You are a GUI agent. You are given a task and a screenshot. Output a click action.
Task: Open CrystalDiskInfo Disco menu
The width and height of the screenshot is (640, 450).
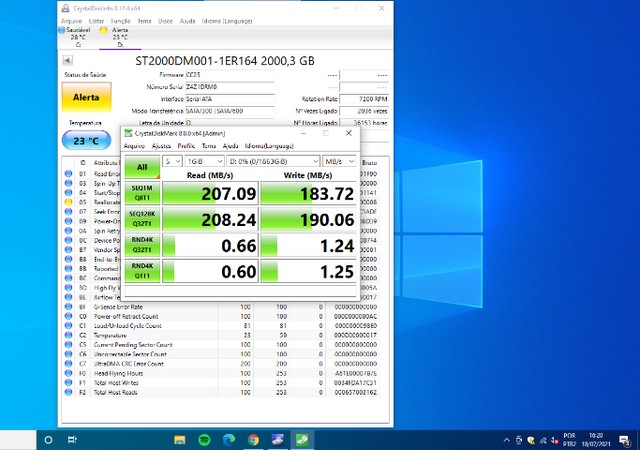[x=165, y=21]
